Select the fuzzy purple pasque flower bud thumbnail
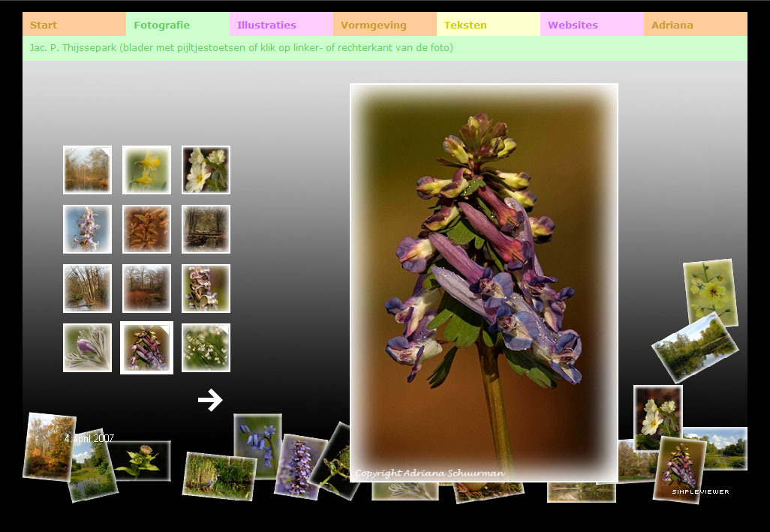Image resolution: width=770 pixels, height=532 pixels. click(87, 347)
